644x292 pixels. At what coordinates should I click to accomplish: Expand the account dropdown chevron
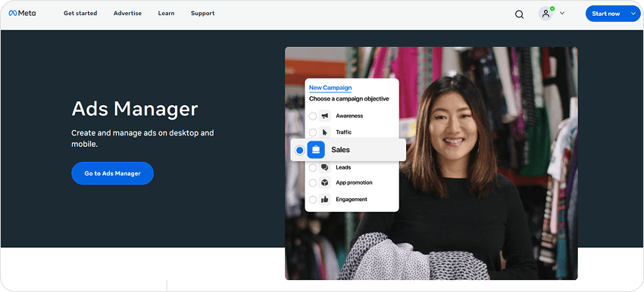[562, 13]
